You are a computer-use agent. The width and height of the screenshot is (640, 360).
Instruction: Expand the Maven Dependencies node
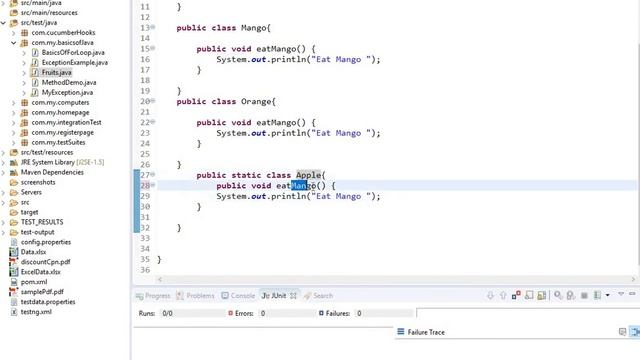(3, 173)
